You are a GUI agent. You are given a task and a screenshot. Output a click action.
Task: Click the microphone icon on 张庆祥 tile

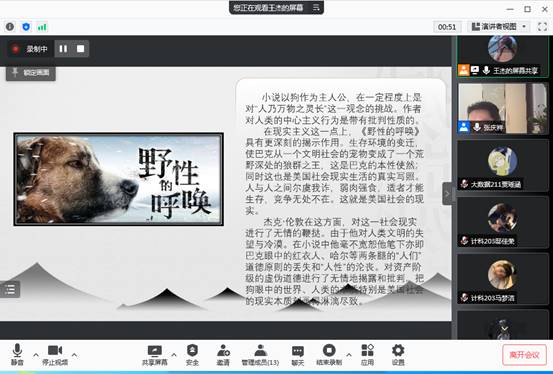click(x=477, y=127)
